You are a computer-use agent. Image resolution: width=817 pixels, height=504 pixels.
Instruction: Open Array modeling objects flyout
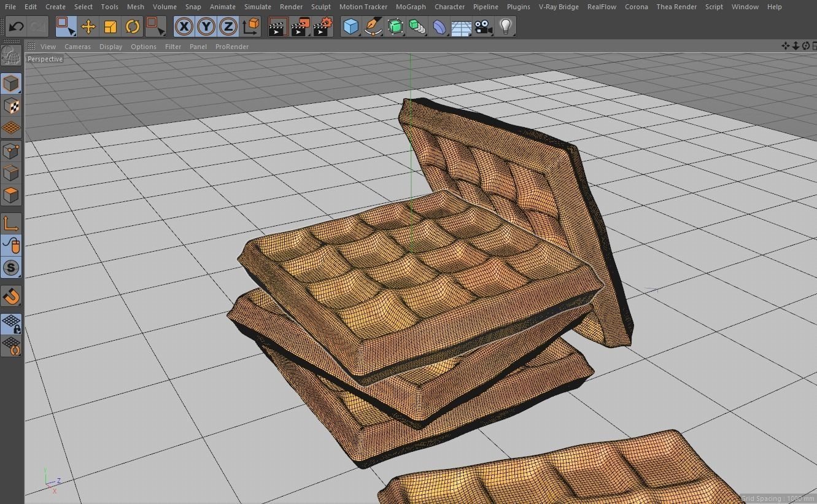tap(417, 26)
